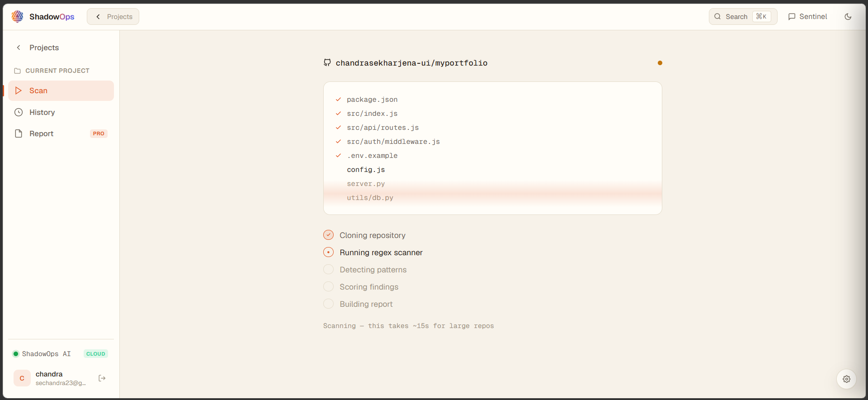Click the src/auth/middleware.js file row
The height and width of the screenshot is (400, 868).
click(x=493, y=142)
